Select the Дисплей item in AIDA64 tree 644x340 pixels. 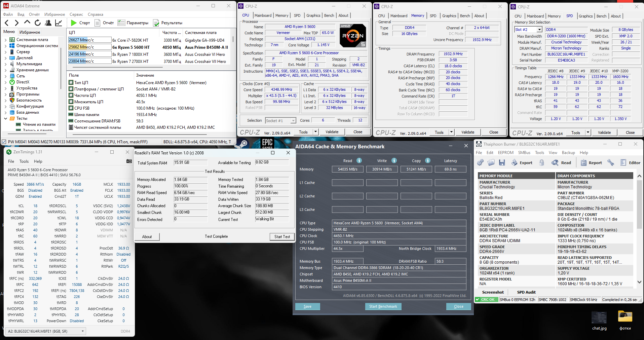[24, 58]
